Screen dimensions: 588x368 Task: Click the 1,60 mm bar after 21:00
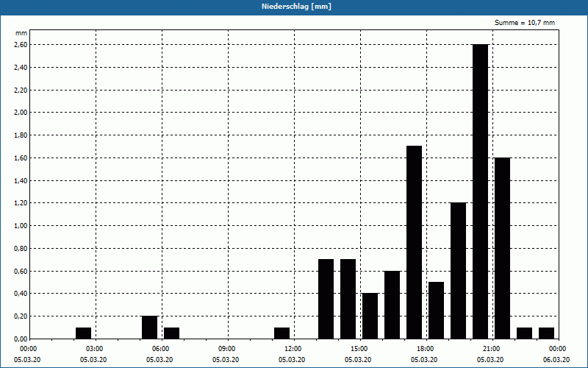click(503, 248)
